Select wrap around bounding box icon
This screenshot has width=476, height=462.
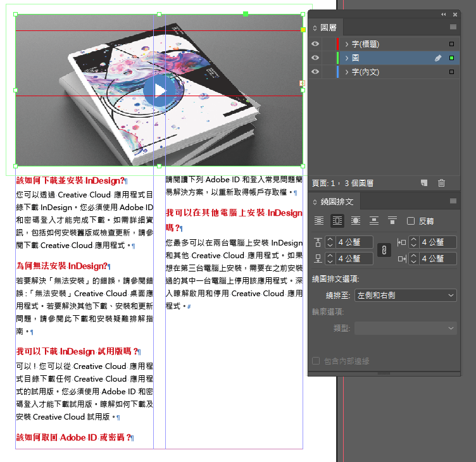click(x=337, y=221)
